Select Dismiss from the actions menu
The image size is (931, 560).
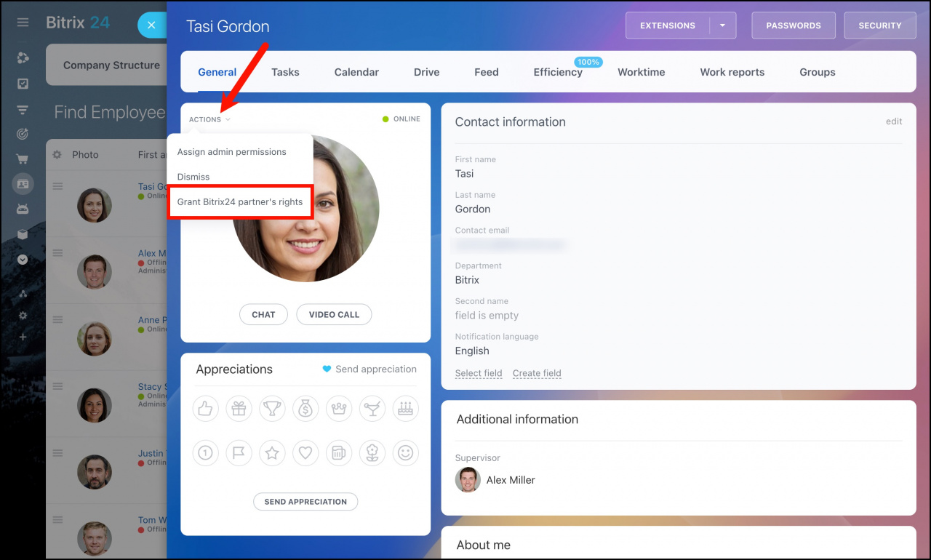(193, 177)
